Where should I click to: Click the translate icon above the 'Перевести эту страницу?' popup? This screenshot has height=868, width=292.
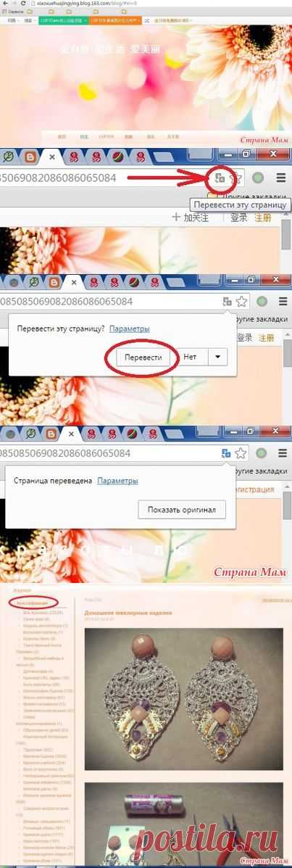225,301
